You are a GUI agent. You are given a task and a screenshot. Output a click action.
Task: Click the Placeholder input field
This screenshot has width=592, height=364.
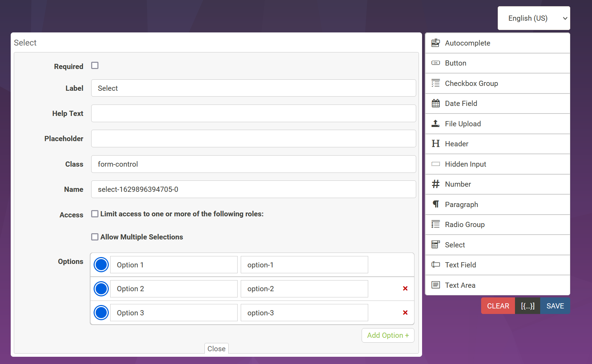point(254,138)
